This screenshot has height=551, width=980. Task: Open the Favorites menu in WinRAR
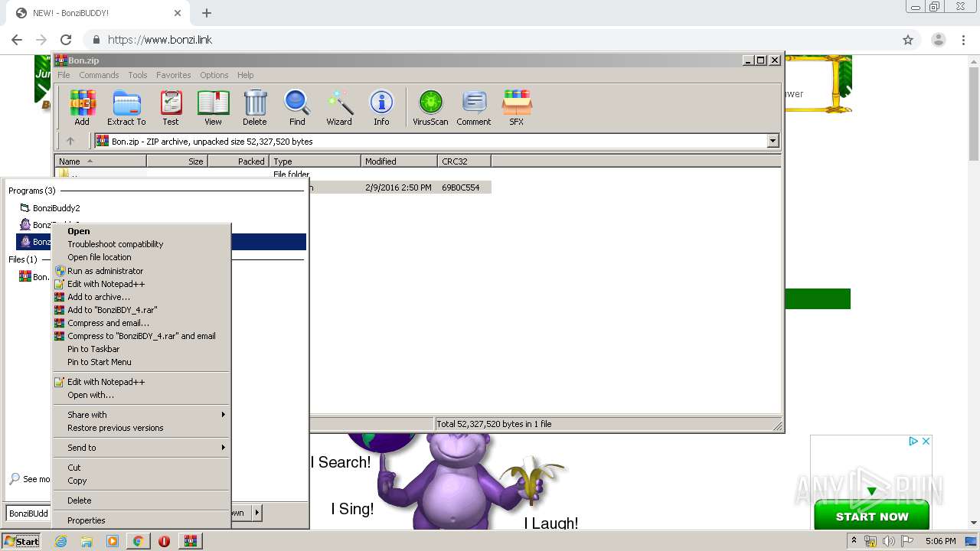174,75
